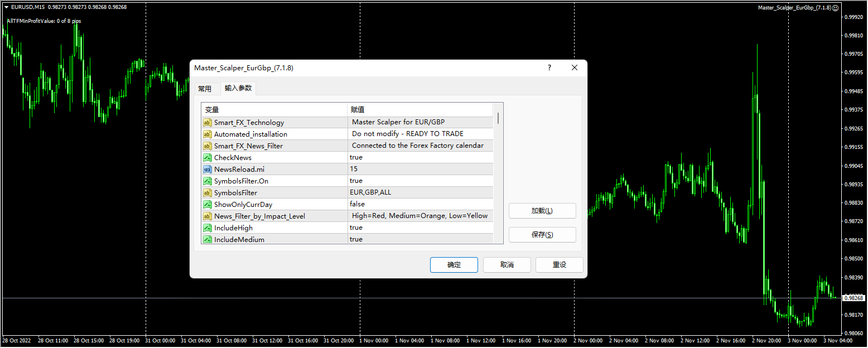Click the SymbolsFilter.On boolean icon
This screenshot has height=348, width=868.
point(207,181)
